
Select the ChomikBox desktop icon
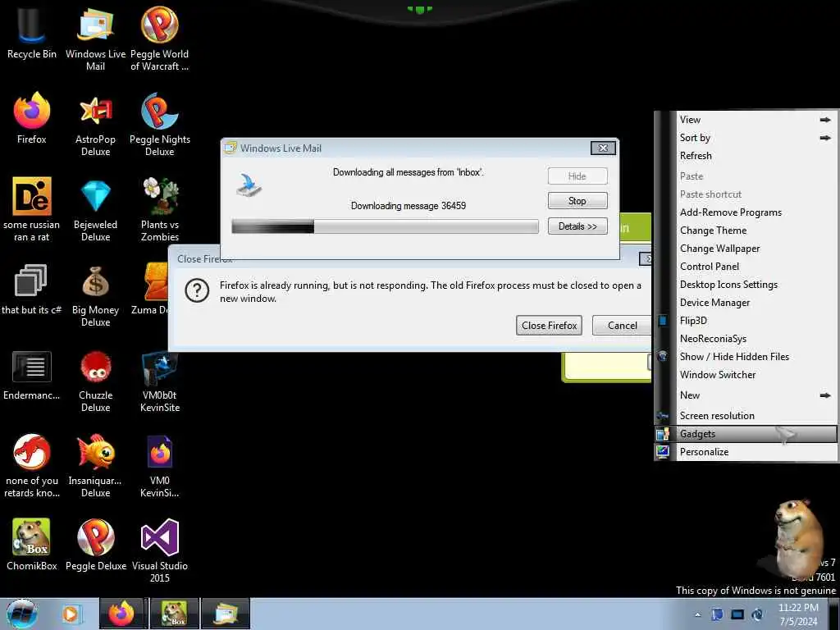point(32,544)
